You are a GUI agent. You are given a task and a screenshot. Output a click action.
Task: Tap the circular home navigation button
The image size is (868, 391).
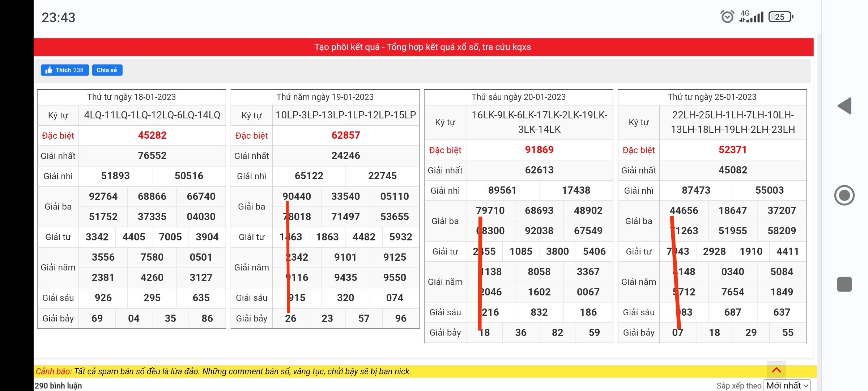click(x=844, y=195)
